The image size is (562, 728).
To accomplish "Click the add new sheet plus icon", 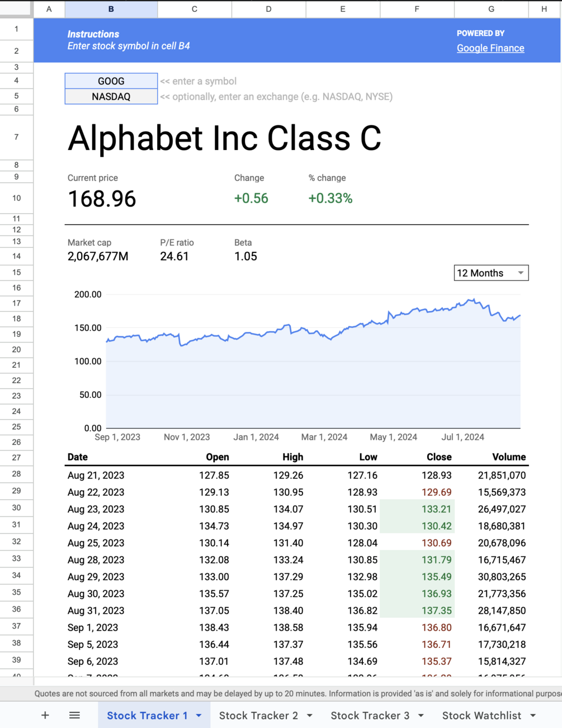I will click(x=45, y=715).
